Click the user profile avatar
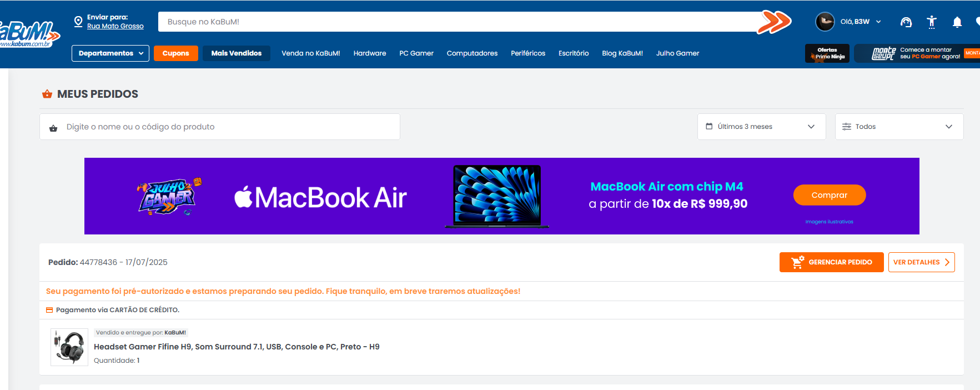Screen dimensions: 980x390 pos(825,22)
